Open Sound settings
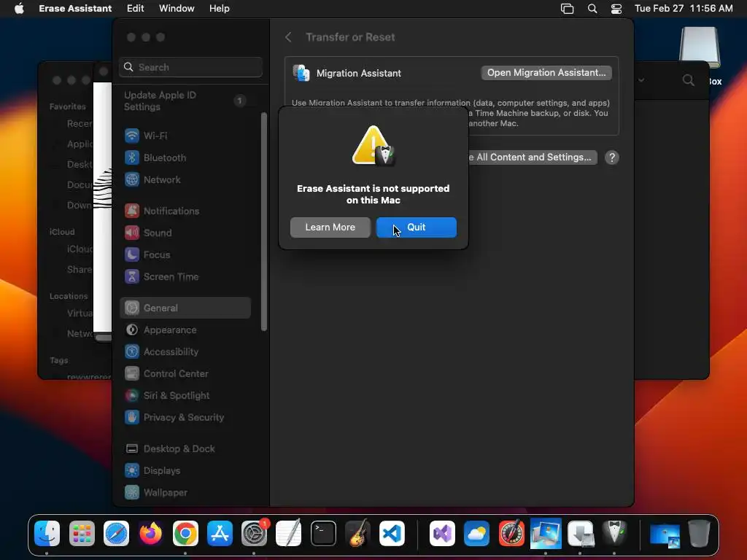The image size is (747, 560). click(x=185, y=233)
